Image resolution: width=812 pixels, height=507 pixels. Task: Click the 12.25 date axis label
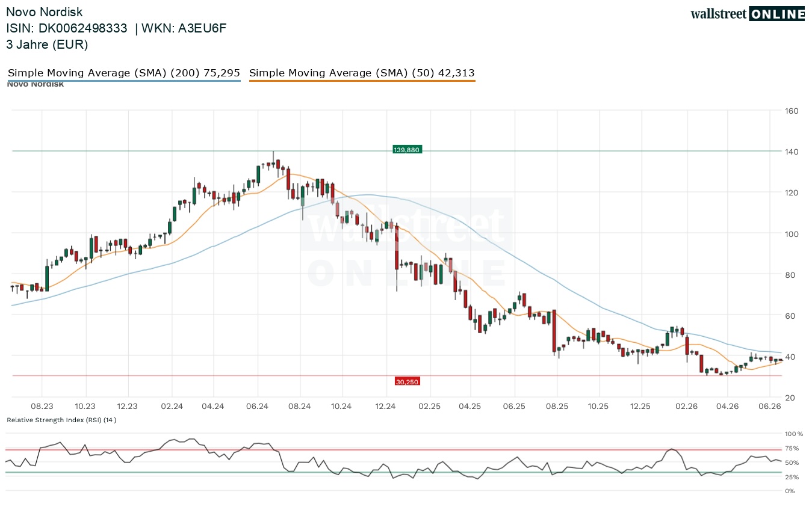tap(641, 407)
